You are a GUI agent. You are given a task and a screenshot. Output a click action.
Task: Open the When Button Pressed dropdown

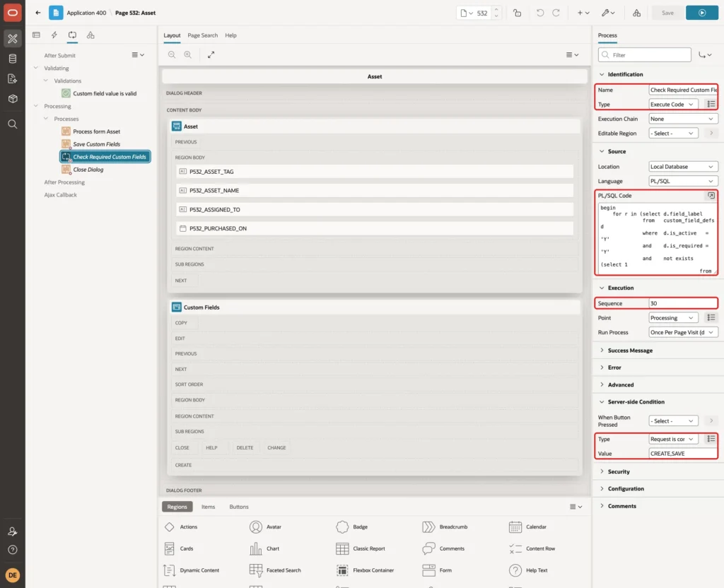point(673,421)
